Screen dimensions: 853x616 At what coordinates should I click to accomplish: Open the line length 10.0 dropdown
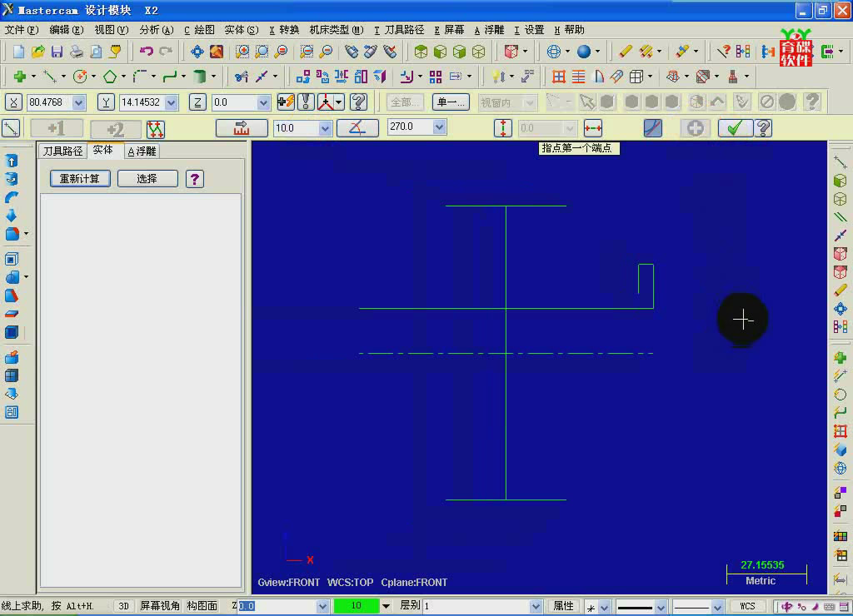[x=325, y=128]
